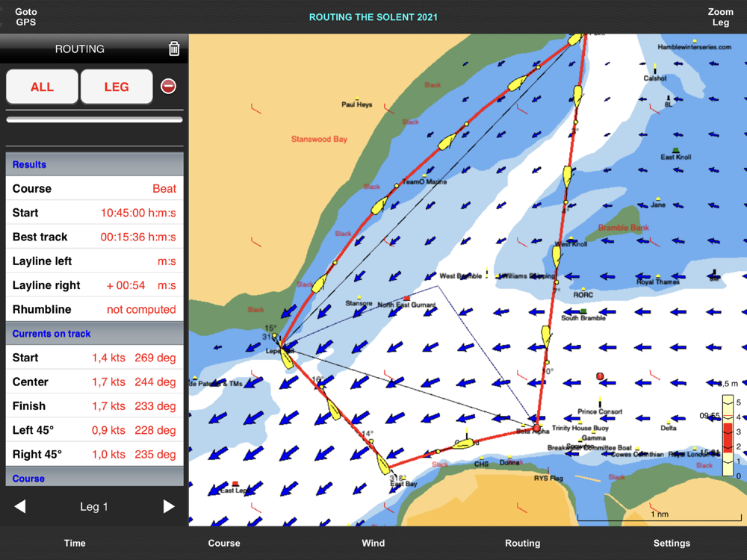This screenshot has width=747, height=560.
Task: Click the Start time value 10:45:00
Action: [x=138, y=213]
